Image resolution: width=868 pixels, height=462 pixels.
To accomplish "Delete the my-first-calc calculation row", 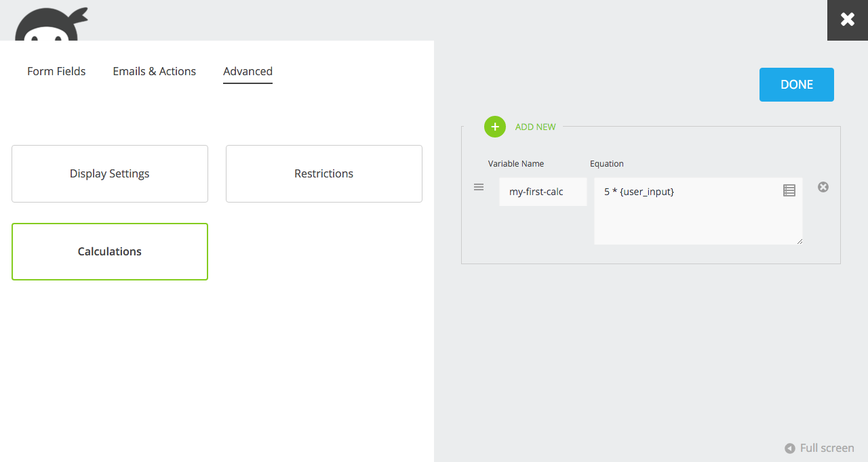I will click(x=823, y=187).
